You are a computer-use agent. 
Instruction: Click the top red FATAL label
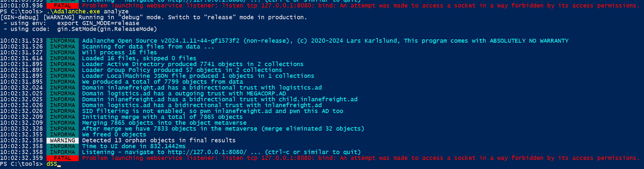(x=62, y=6)
